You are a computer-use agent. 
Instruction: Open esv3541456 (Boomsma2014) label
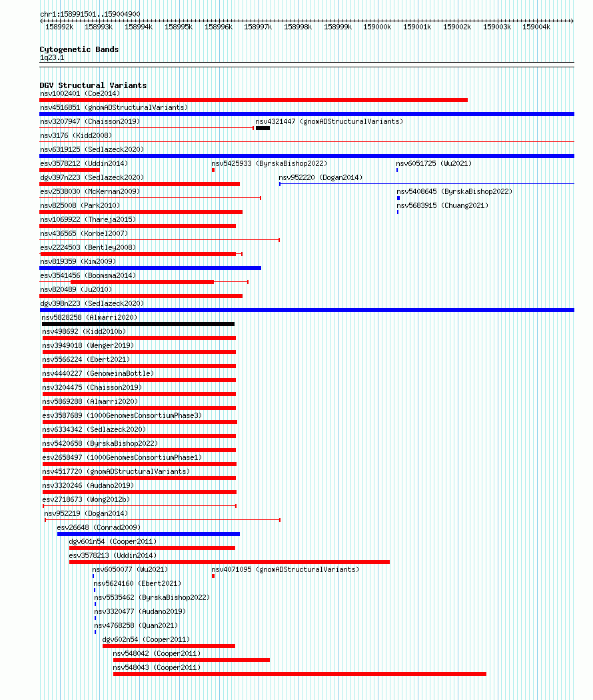88,275
